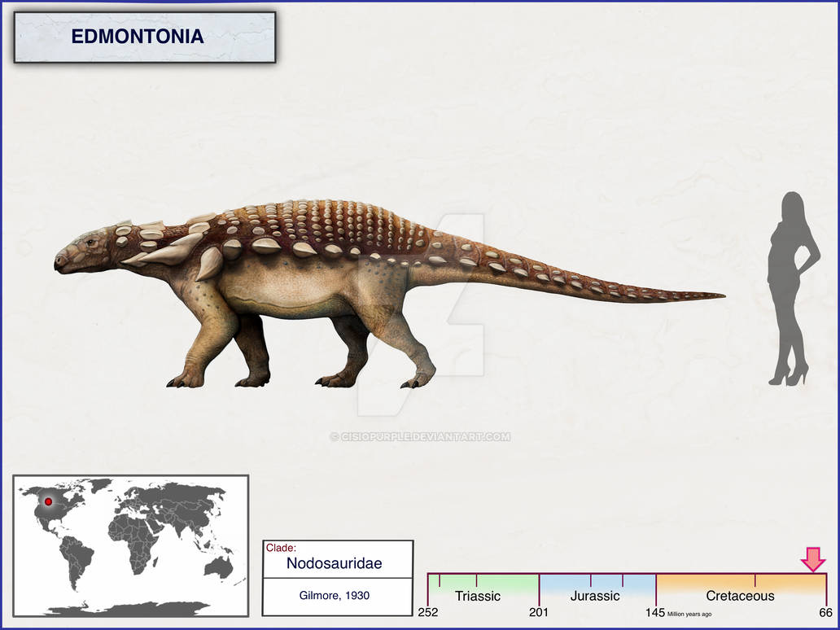
Task: Click the Clade: label
Action: click(281, 548)
